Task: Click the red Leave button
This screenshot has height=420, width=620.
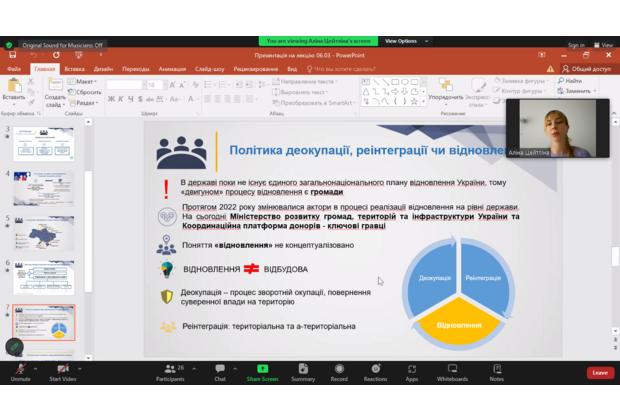Action: coord(599,372)
